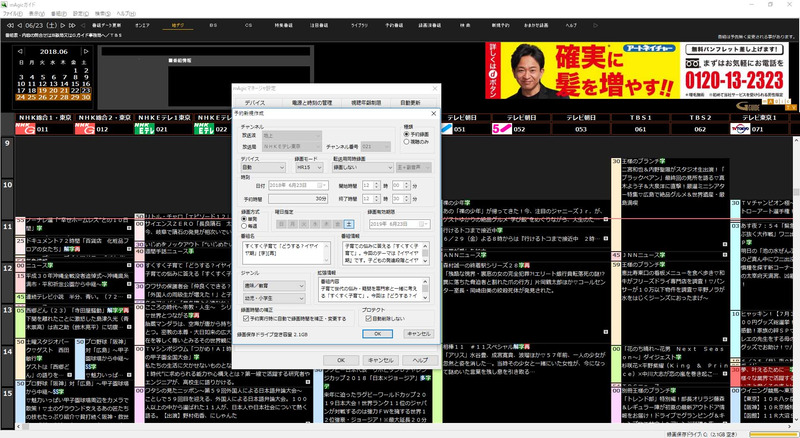This screenshot has width=800, height=438.
Task: Select NHK G channel logo 011
Action: (25, 129)
